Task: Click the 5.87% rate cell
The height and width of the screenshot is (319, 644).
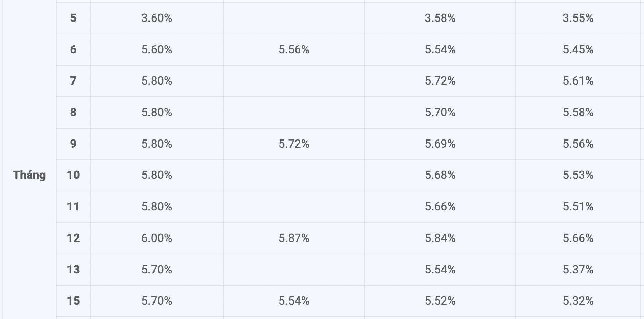Action: (x=294, y=238)
